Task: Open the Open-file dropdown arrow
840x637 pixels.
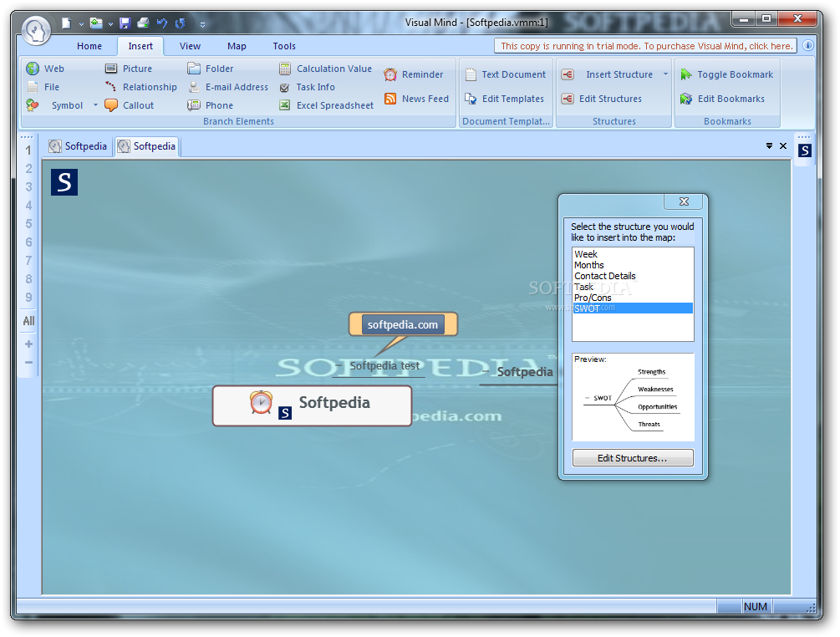Action: 110,24
